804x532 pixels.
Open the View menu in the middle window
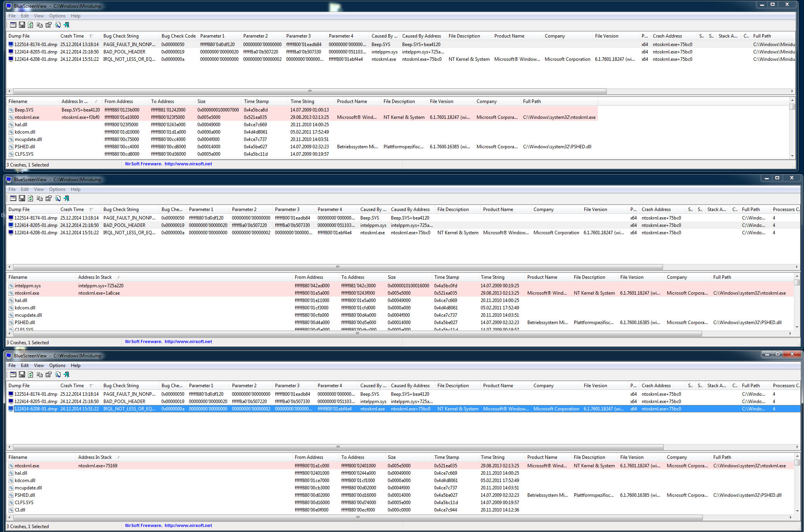tap(39, 189)
